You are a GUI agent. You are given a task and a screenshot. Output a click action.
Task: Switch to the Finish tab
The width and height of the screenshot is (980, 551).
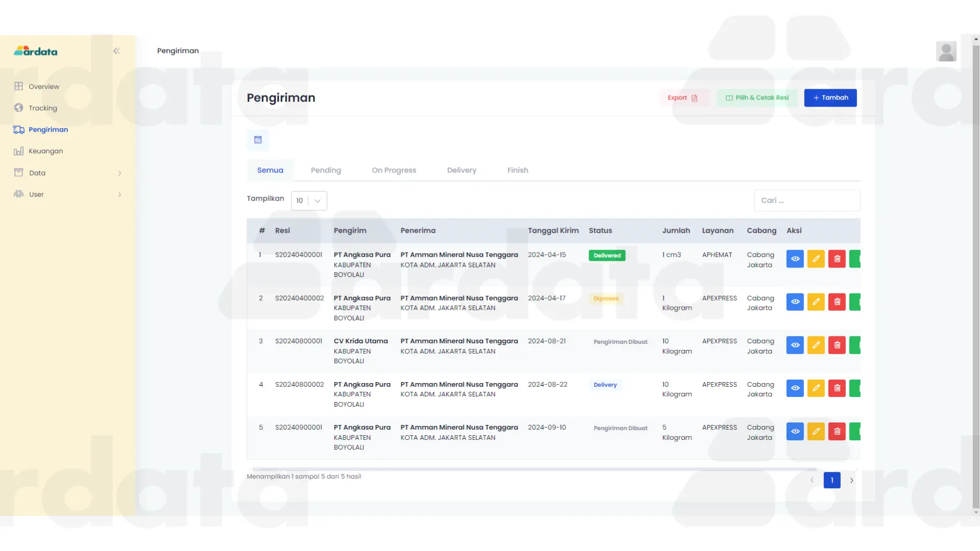(x=518, y=170)
